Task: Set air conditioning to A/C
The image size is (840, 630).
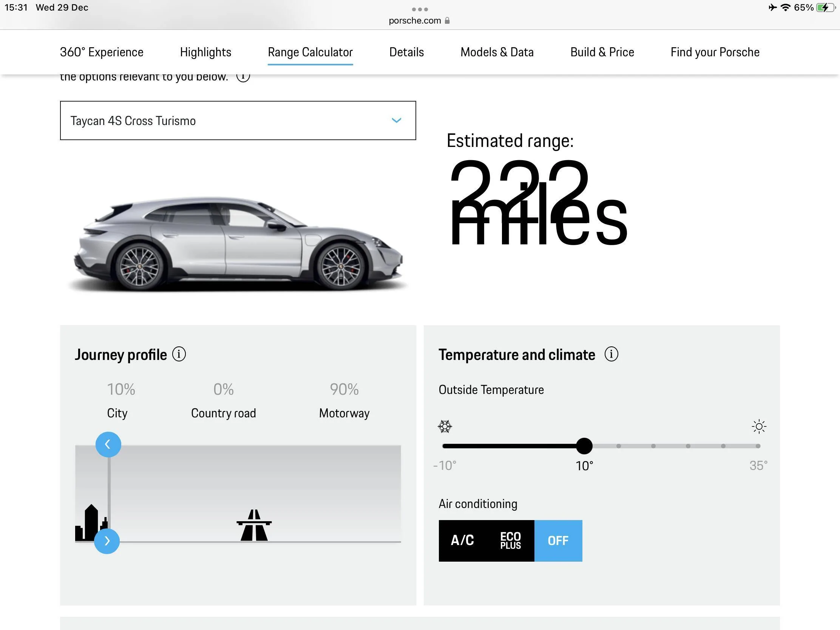Action: click(462, 540)
